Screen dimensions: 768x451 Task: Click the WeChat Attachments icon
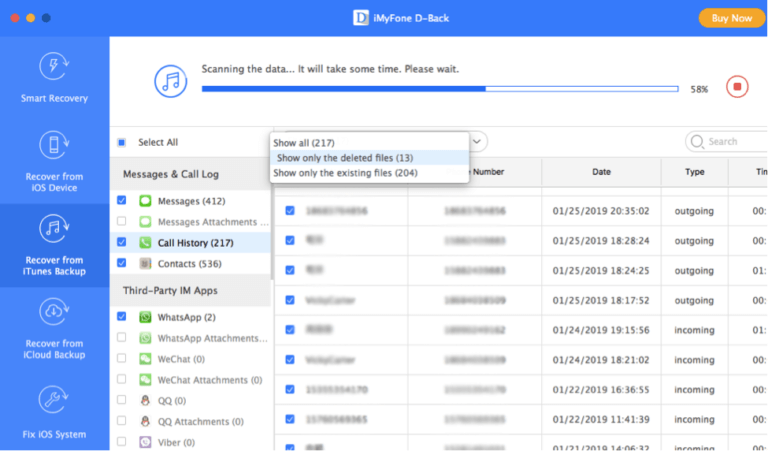point(145,380)
